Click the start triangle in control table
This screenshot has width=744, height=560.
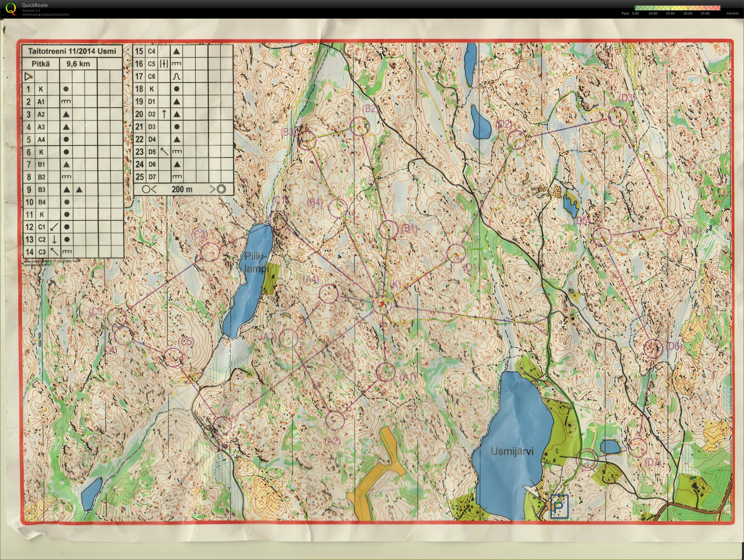click(29, 77)
